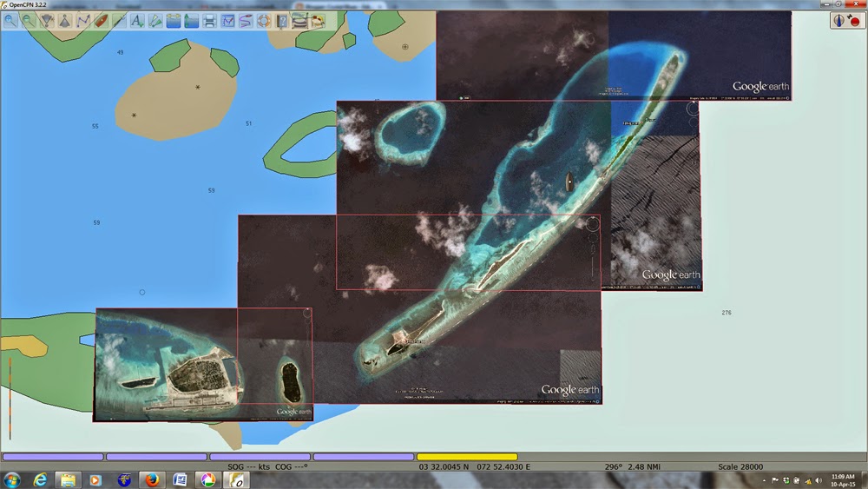868x489 pixels.
Task: Click the Zoom In toolbar icon
Action: [x=10, y=21]
